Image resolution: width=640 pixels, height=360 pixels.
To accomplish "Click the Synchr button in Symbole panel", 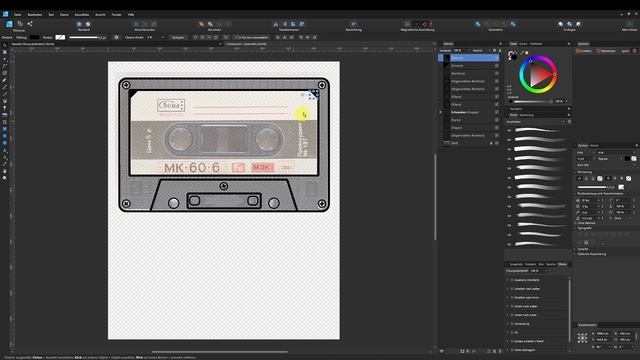I will pos(625,51).
